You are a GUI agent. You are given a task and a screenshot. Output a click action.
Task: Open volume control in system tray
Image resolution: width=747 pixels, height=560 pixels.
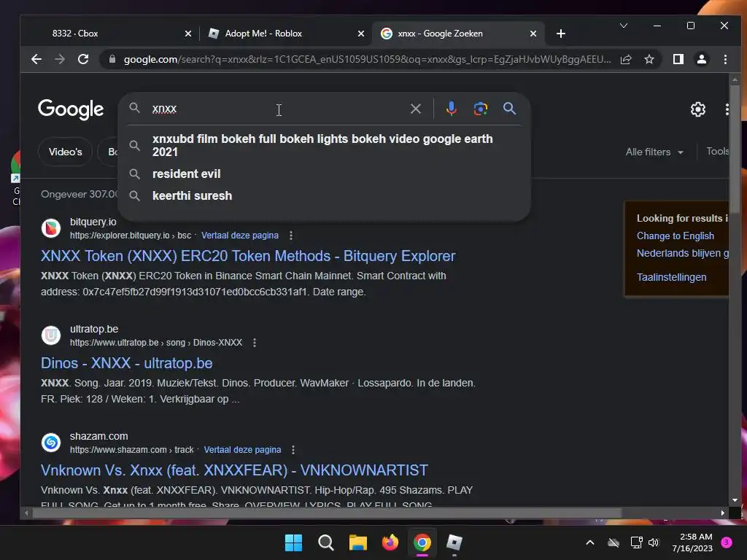click(654, 542)
